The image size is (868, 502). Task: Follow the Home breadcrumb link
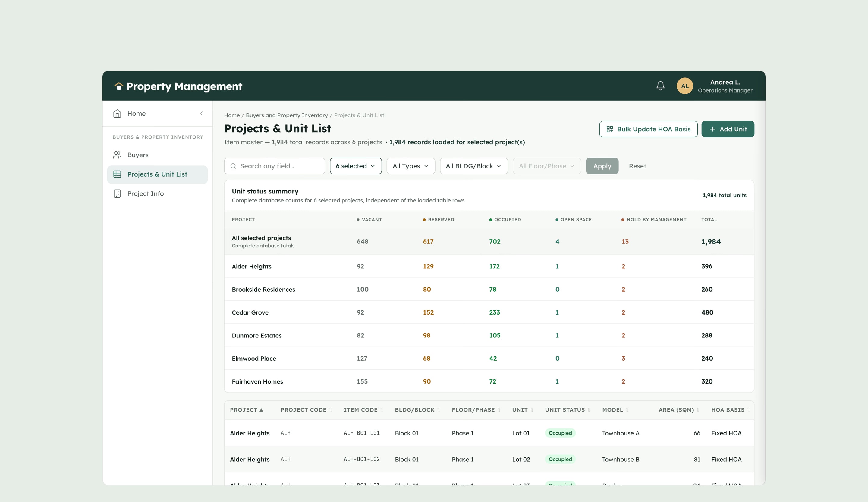(x=231, y=115)
